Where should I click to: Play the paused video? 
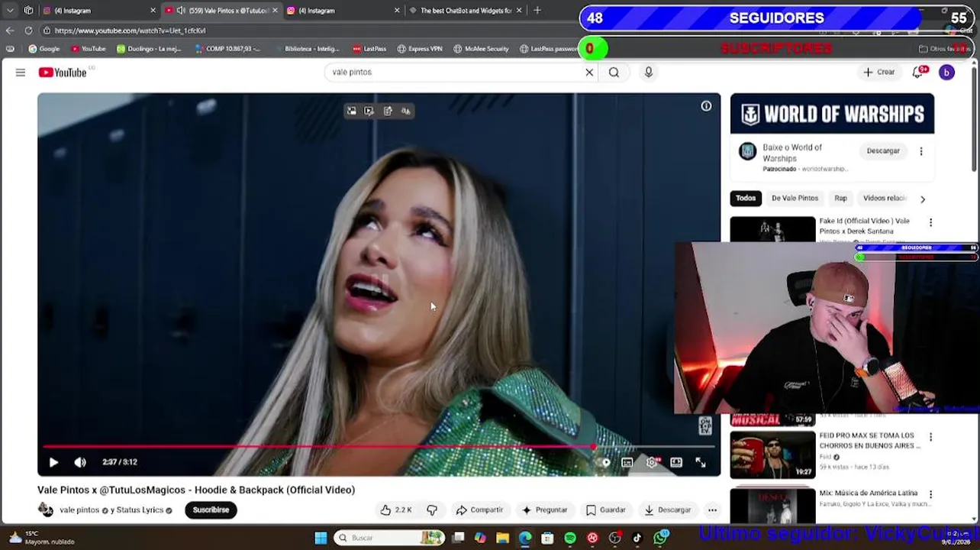pyautogui.click(x=53, y=462)
